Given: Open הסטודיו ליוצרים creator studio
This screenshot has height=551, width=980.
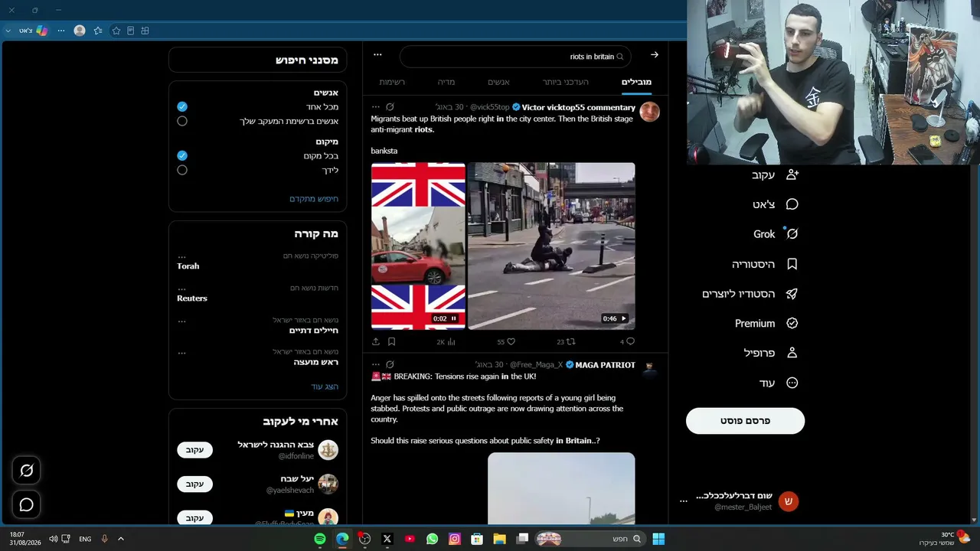Looking at the screenshot, I should pos(750,294).
